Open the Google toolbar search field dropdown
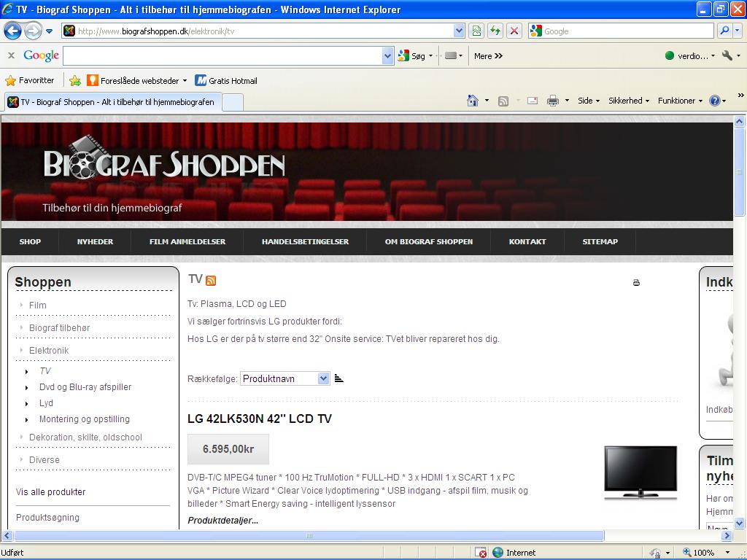This screenshot has height=560, width=747. coord(388,55)
